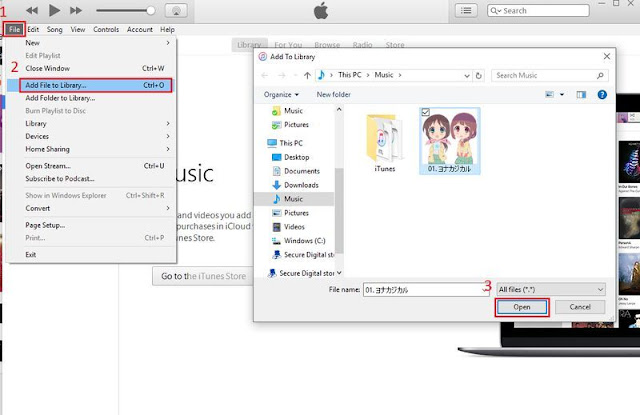
Task: Select Add File to Library
Action: (92, 85)
